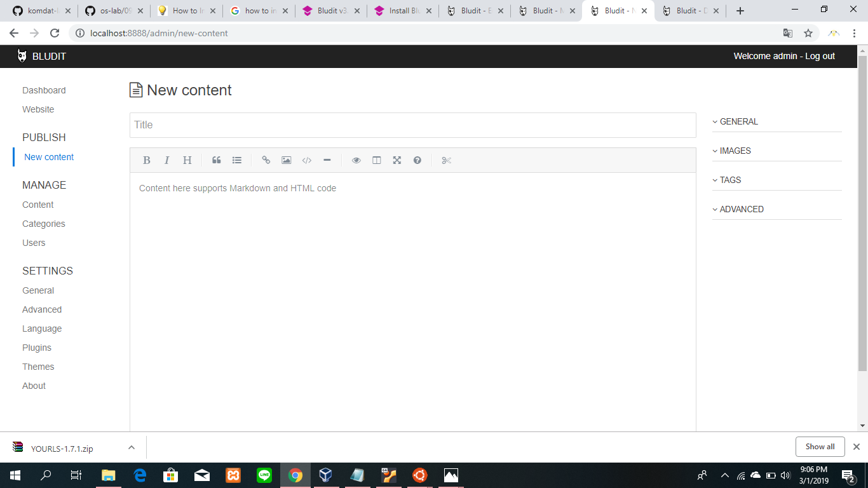Open Advanced settings in the sidebar
Screen dimensions: 868x488
(42, 309)
